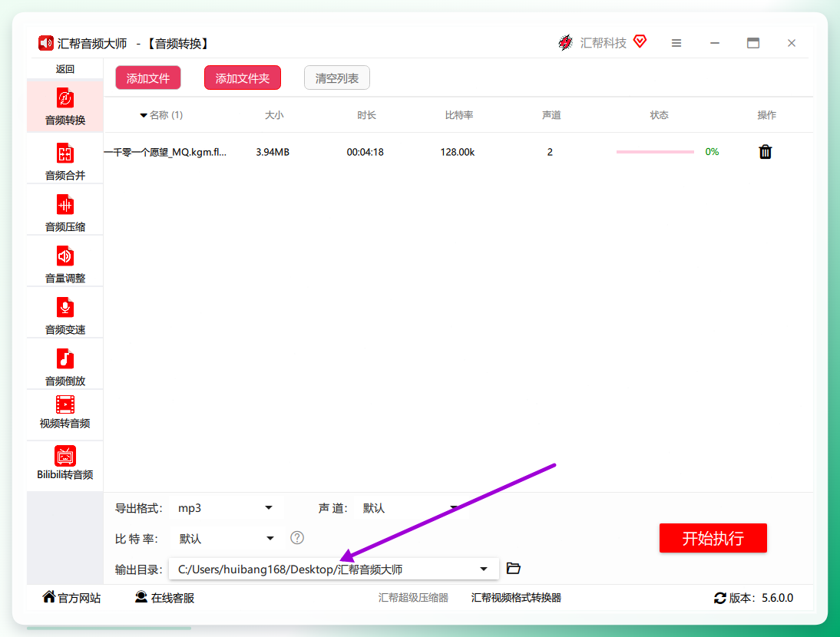Open the 音频压缩 sidebar tool
Image resolution: width=840 pixels, height=637 pixels.
tap(64, 212)
